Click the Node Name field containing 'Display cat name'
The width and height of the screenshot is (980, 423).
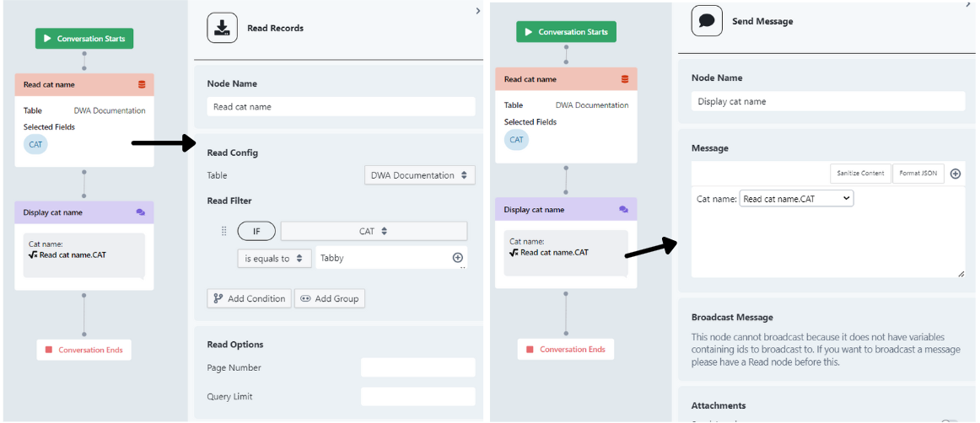[827, 101]
